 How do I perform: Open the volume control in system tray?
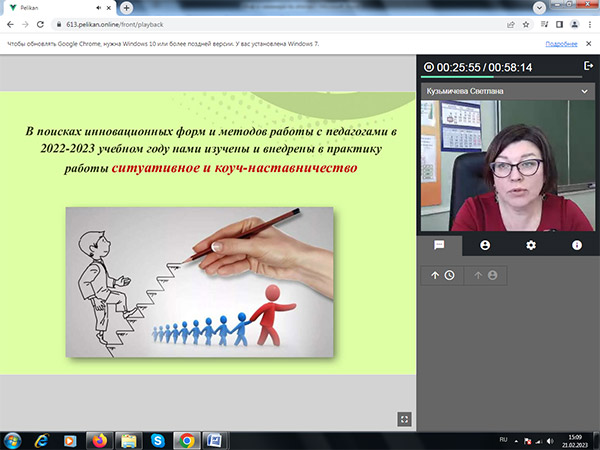[550, 441]
